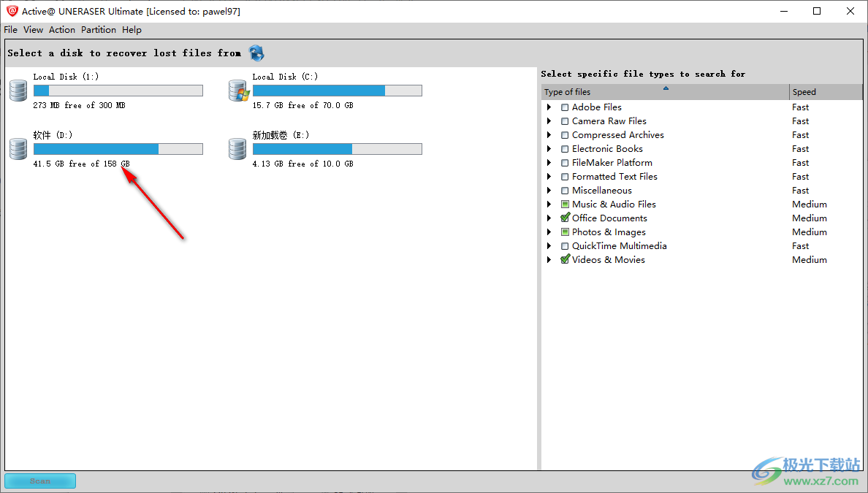Uncheck the Office Documents checkbox
This screenshot has width=868, height=493.
point(565,218)
